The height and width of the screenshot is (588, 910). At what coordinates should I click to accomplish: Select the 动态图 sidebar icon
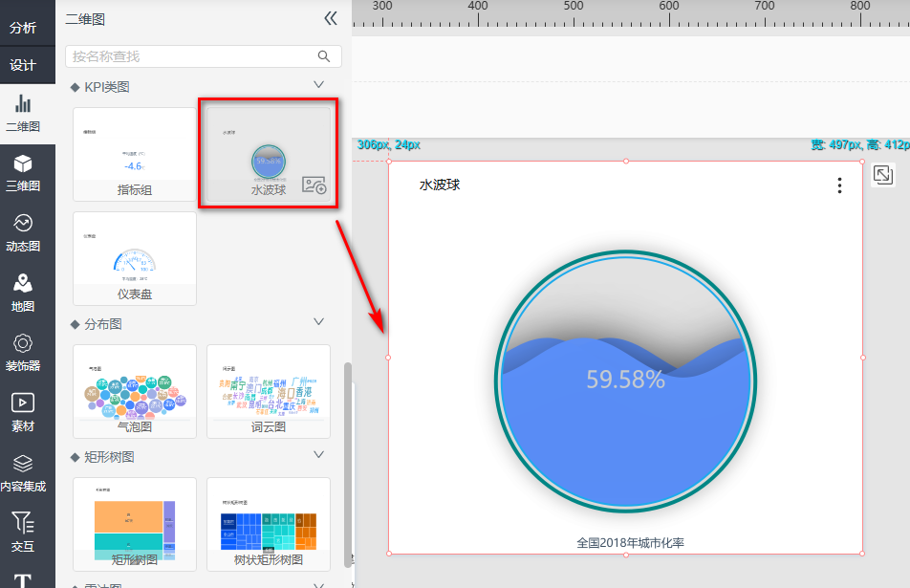pyautogui.click(x=23, y=231)
